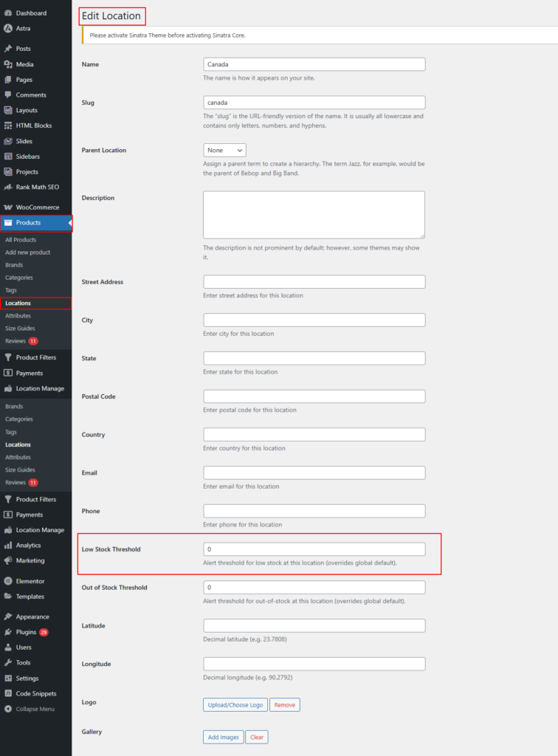The height and width of the screenshot is (756, 558).
Task: Open Elementor via its sidebar icon
Action: click(8, 581)
